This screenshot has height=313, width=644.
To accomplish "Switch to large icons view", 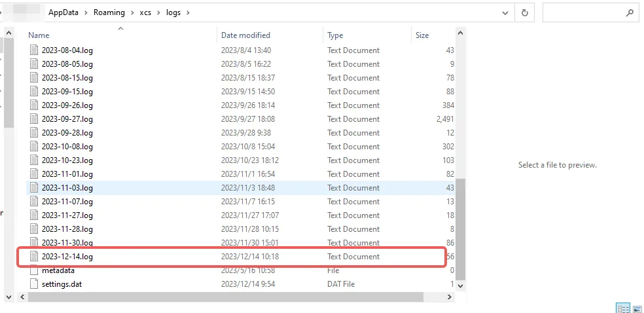I will coord(637,309).
